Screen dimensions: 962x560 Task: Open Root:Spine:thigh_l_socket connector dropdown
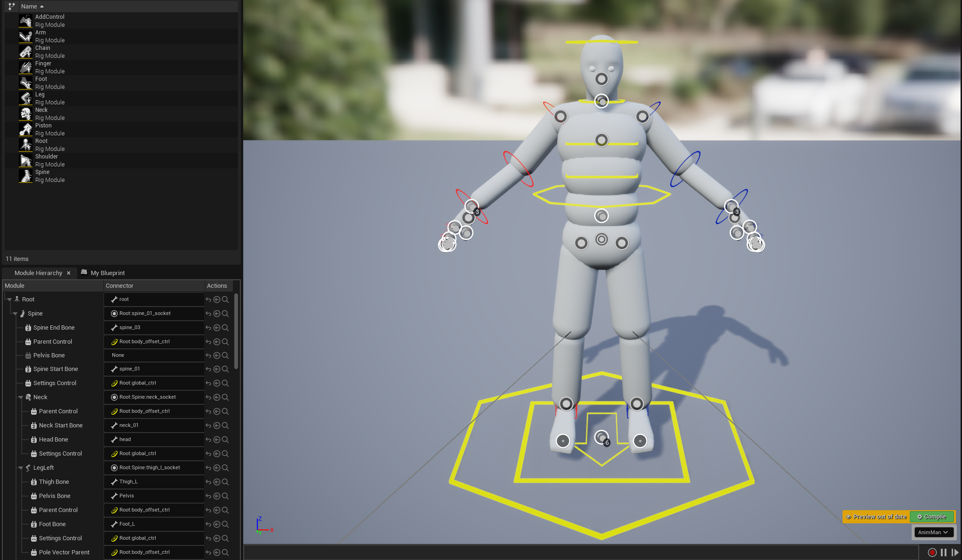[x=154, y=468]
